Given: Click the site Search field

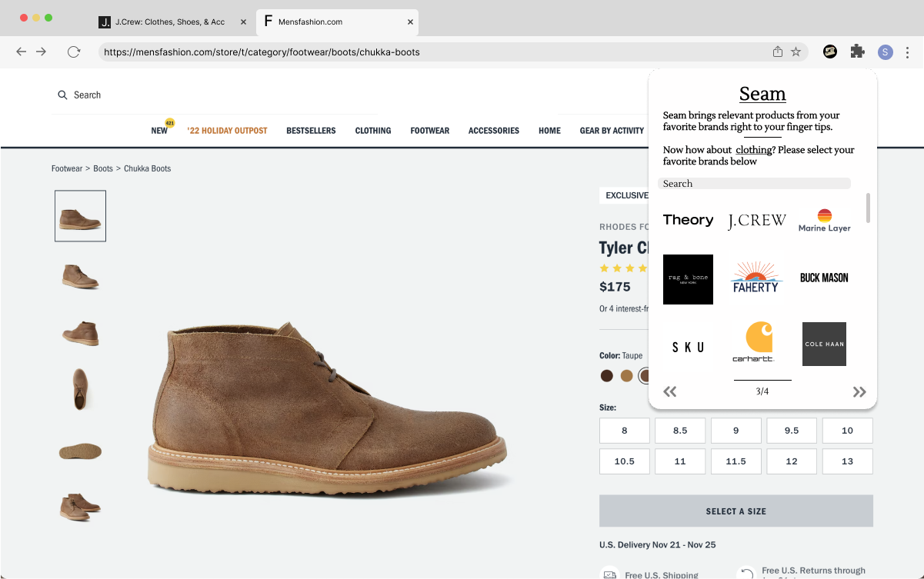Looking at the screenshot, I should click(x=87, y=95).
